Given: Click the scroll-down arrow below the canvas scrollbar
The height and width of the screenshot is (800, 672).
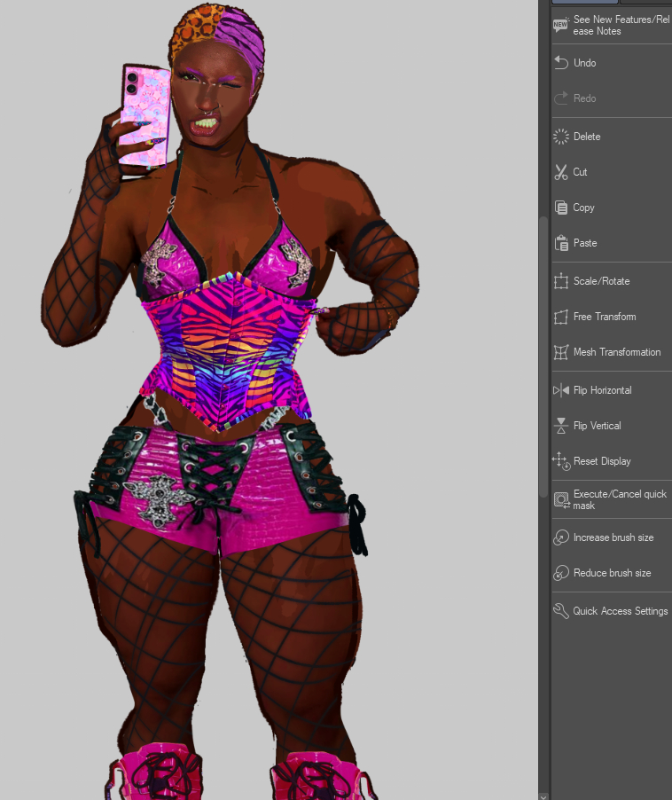Looking at the screenshot, I should pyautogui.click(x=543, y=794).
